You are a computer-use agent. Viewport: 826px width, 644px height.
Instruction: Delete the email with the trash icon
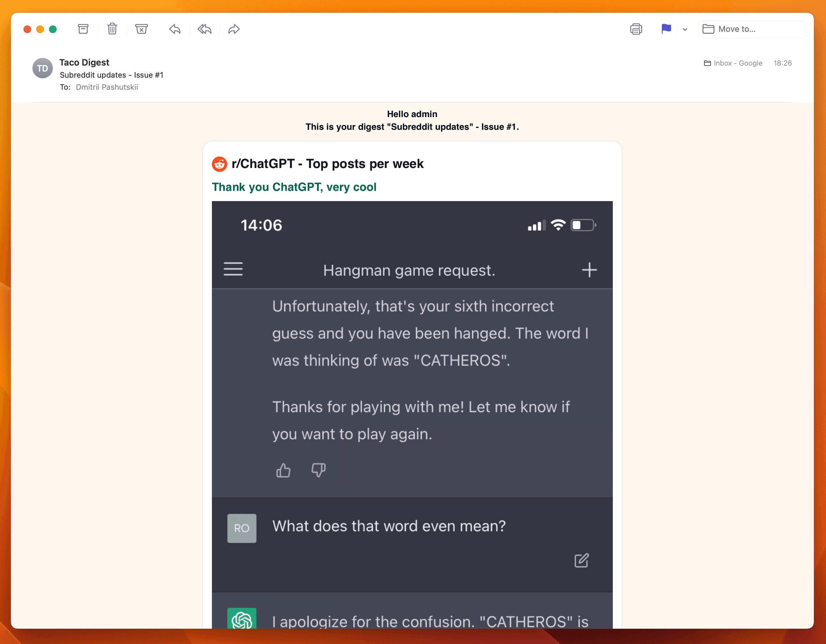click(112, 29)
